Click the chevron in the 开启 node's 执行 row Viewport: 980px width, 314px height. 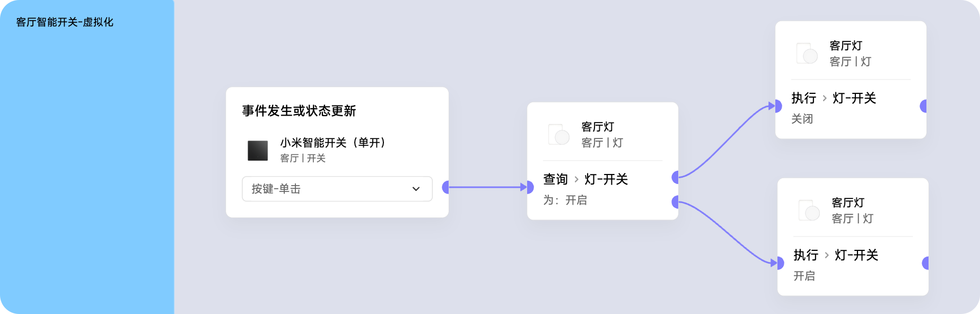click(827, 256)
